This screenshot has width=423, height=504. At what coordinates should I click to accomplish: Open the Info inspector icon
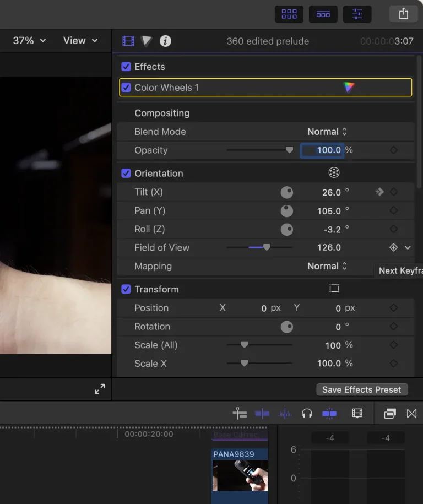(x=165, y=41)
